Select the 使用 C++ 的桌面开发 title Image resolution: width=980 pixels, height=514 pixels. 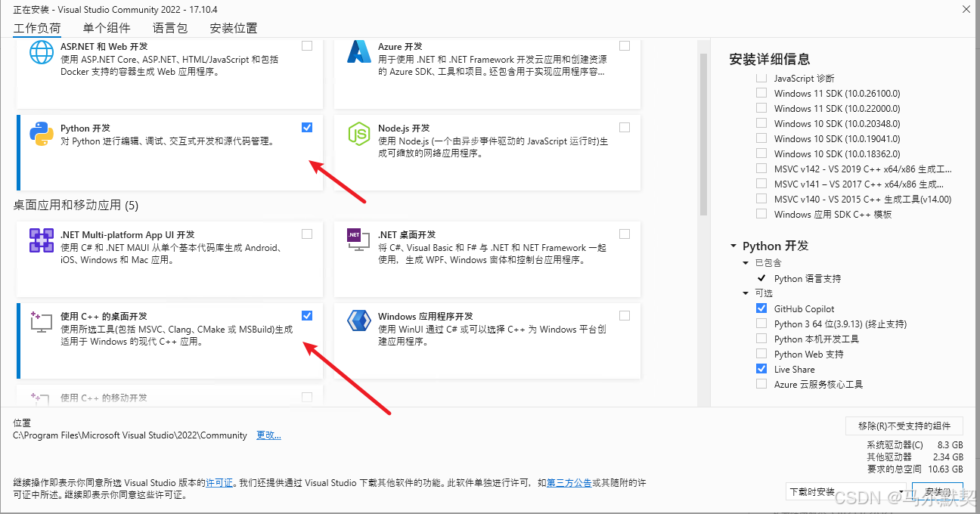tap(104, 317)
